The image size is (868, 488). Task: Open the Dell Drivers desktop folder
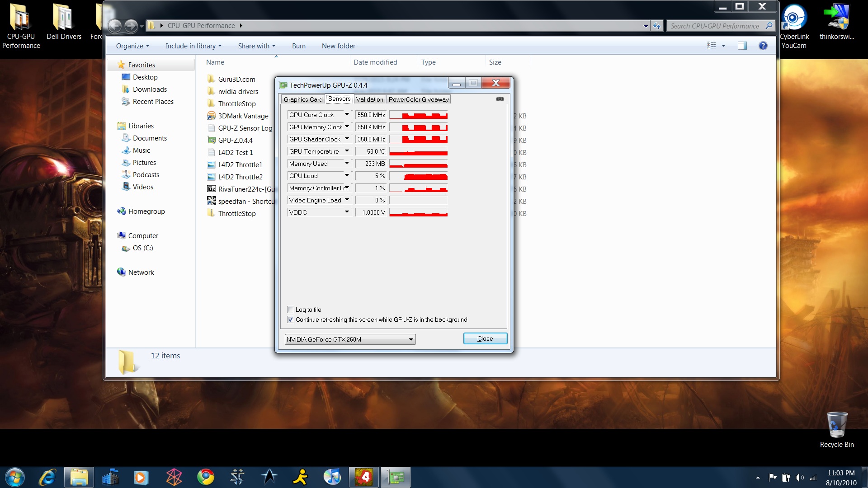(64, 22)
